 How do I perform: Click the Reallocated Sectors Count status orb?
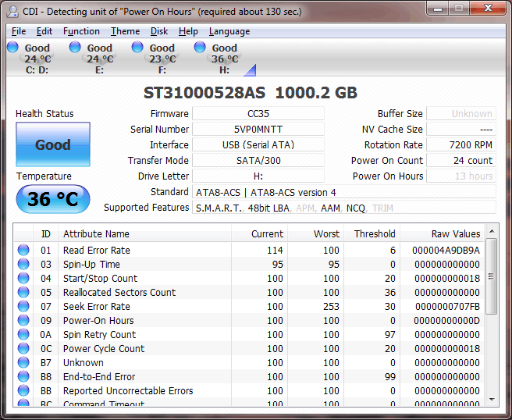[x=23, y=292]
